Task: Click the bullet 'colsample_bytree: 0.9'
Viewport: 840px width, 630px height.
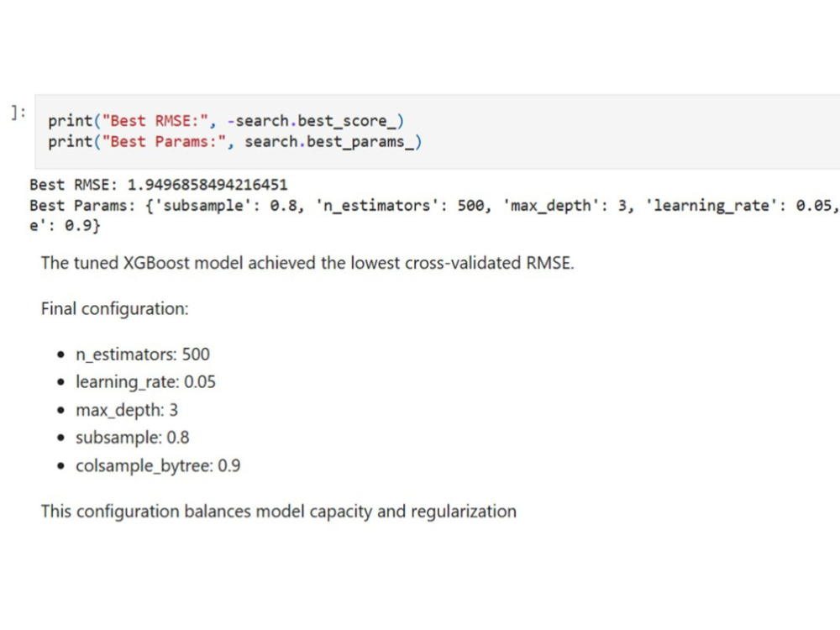Action: (158, 466)
